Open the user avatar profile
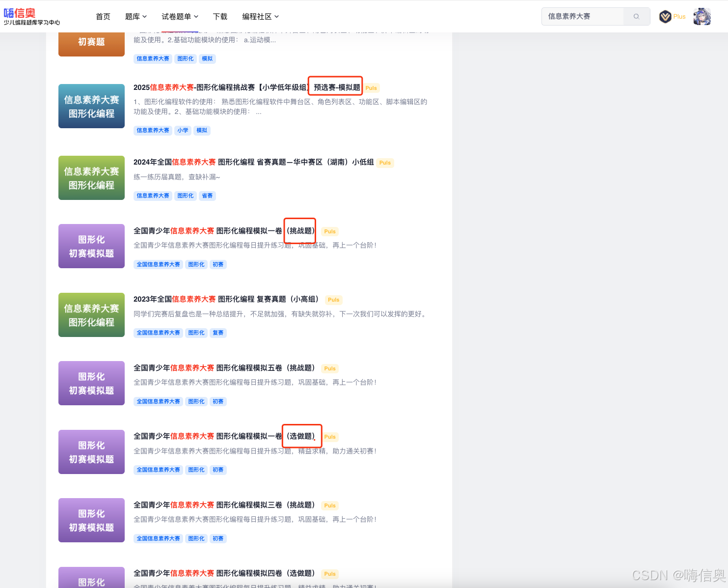 (702, 17)
